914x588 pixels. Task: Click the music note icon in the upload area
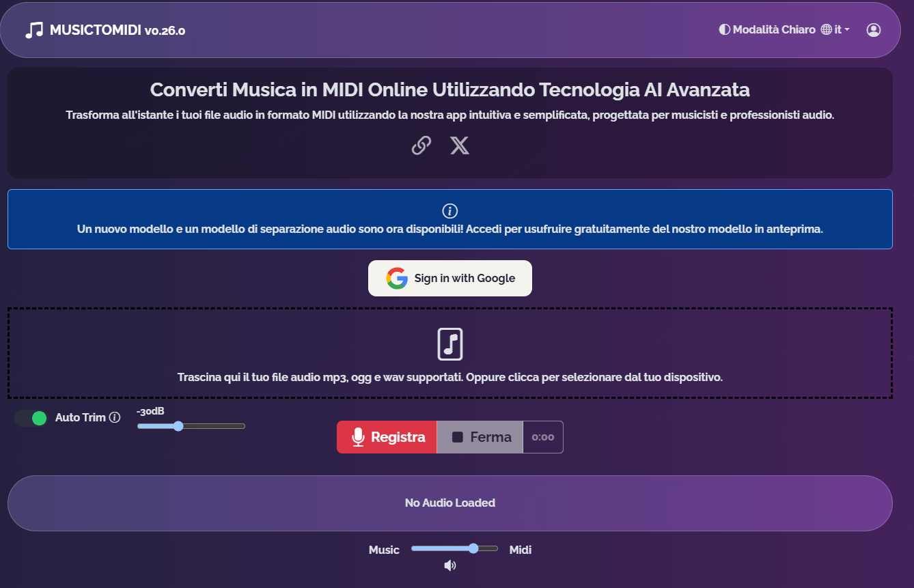pyautogui.click(x=449, y=345)
